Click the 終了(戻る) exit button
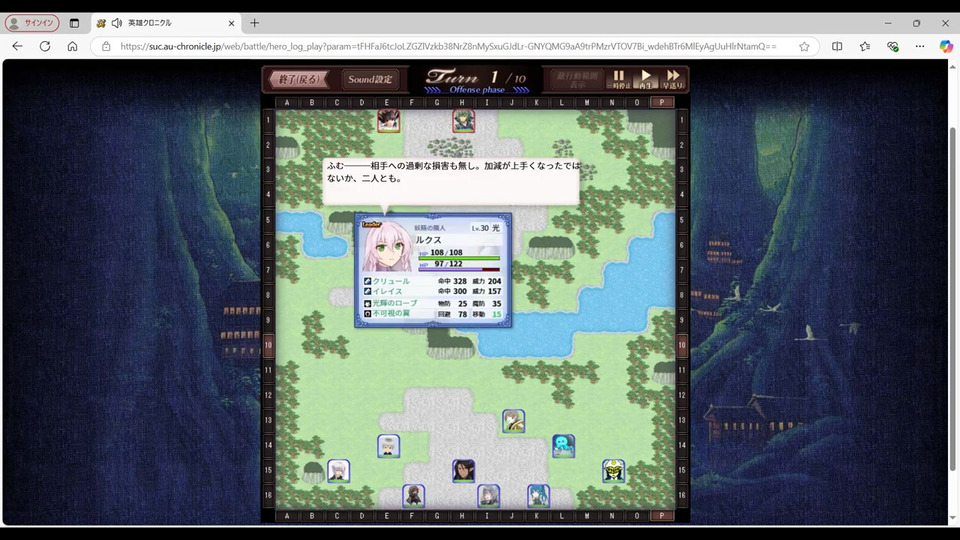Viewport: 960px width, 540px height. pos(299,79)
